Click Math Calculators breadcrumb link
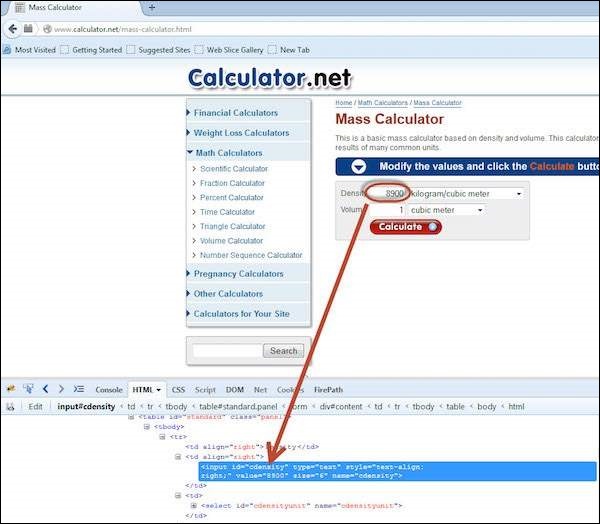600x524 pixels. click(x=383, y=103)
